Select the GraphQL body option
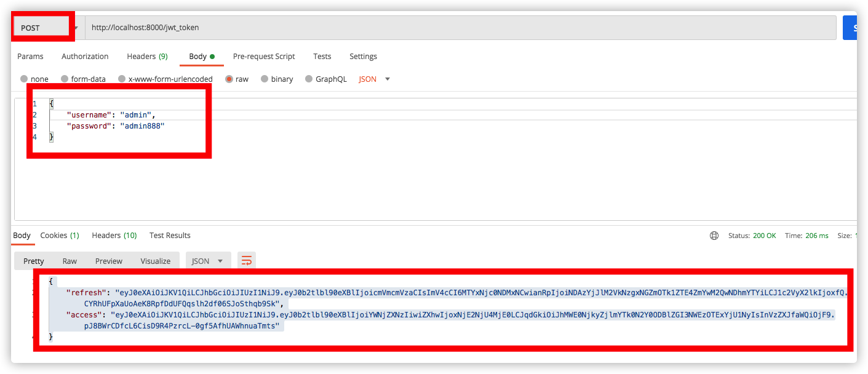Viewport: 868px width, 374px height. coord(309,79)
